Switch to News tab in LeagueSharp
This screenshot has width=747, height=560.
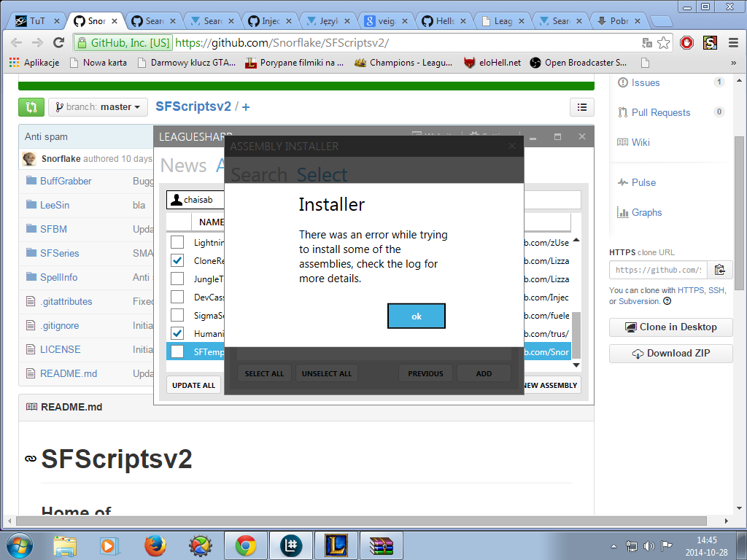point(183,166)
